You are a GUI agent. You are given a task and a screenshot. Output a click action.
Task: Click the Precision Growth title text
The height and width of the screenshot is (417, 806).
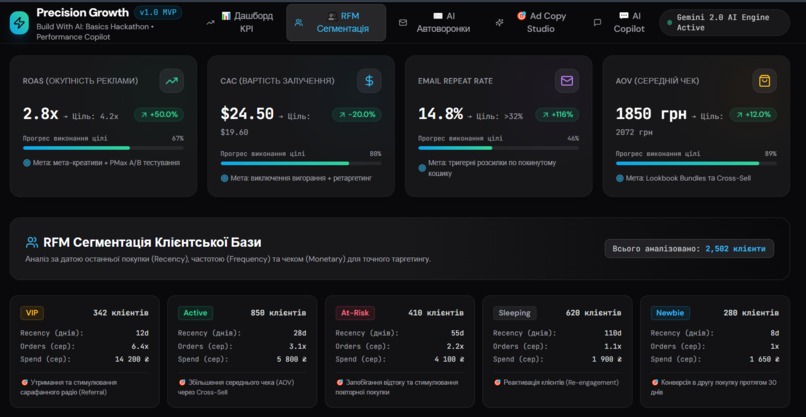(x=83, y=12)
